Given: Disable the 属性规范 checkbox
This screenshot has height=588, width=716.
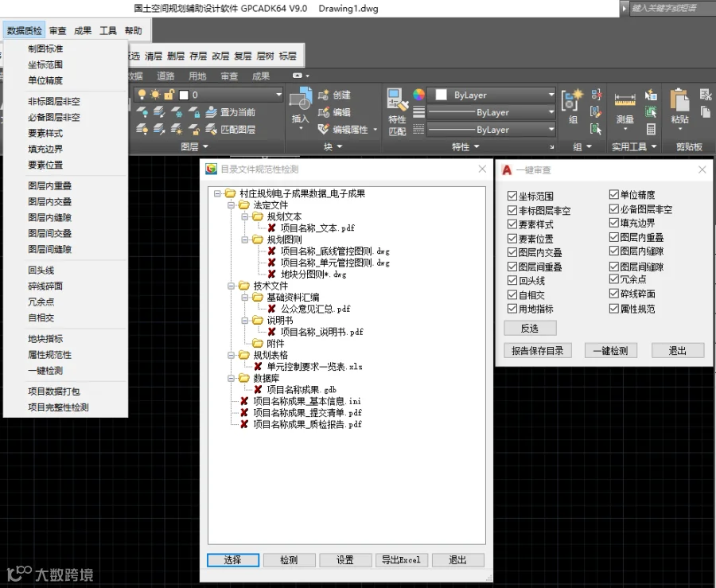Looking at the screenshot, I should click(613, 309).
